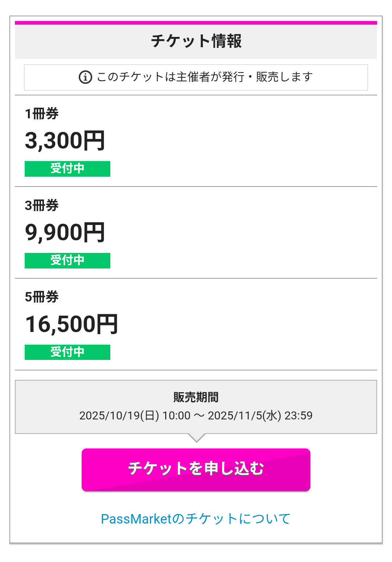Click the sales start date 2025/10/19(日) 10:00
Screen dimensions: 392x562
pyautogui.click(x=135, y=415)
